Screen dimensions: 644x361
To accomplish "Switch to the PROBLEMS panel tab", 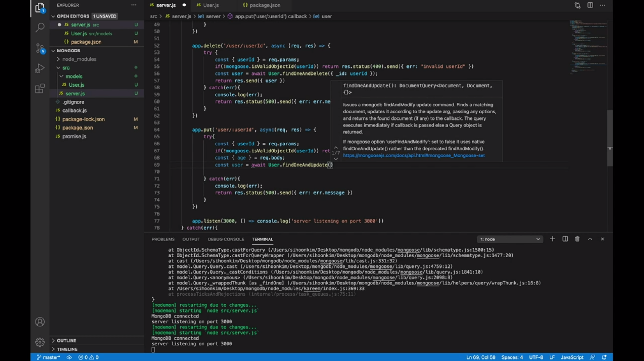I will coord(163,239).
